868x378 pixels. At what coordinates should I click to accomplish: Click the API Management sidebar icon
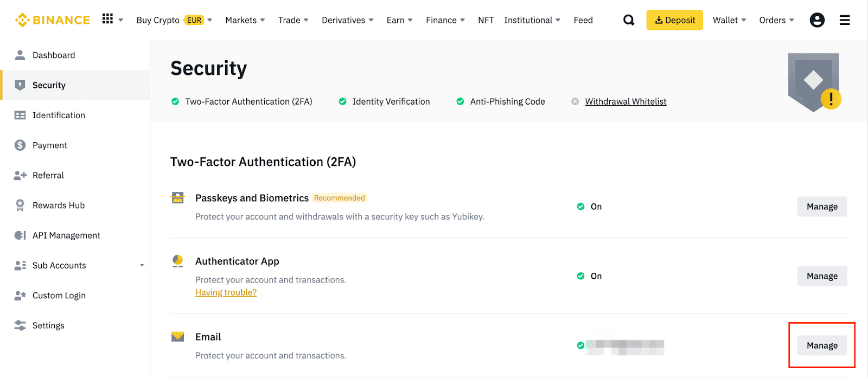coord(20,235)
